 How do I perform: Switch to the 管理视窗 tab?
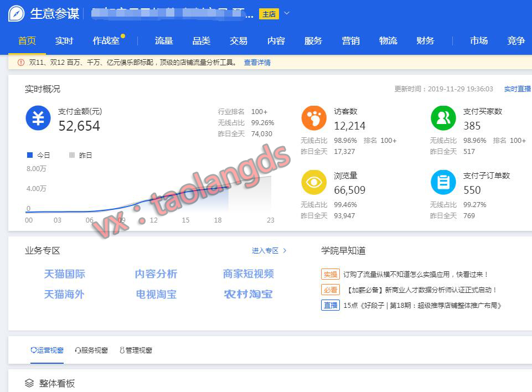click(x=136, y=350)
